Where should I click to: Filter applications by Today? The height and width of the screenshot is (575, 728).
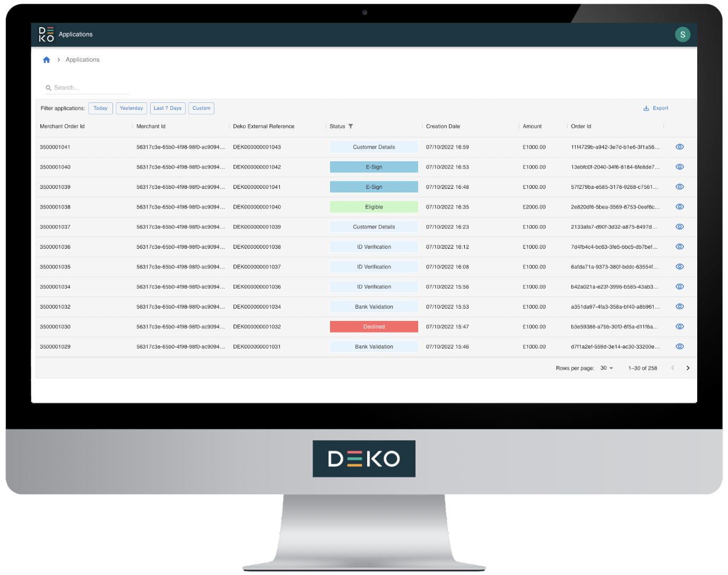pyautogui.click(x=100, y=108)
